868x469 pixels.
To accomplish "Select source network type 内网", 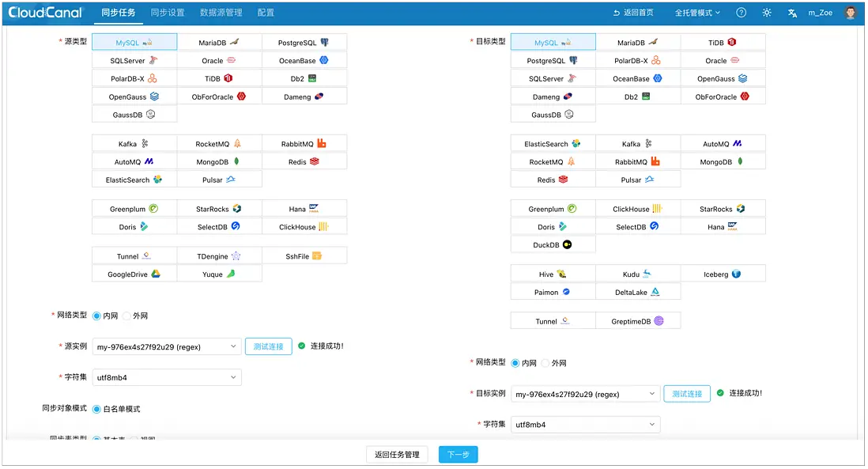I will (97, 316).
